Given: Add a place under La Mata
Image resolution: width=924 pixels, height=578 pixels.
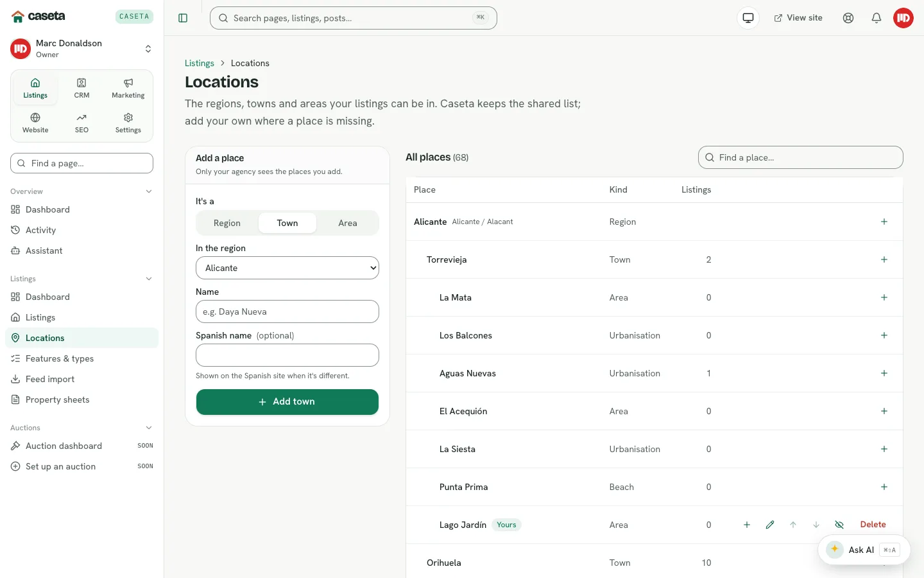Looking at the screenshot, I should tap(884, 297).
